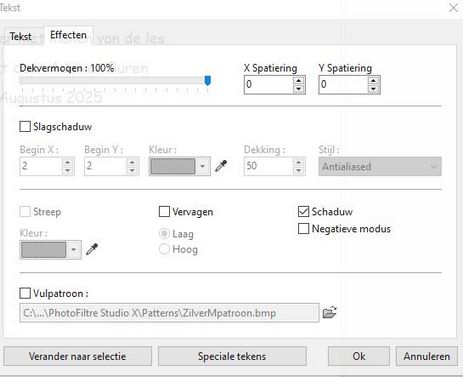Uncheck the Schaduw checkbox
Viewport: 463px width, 377px height.
click(303, 212)
